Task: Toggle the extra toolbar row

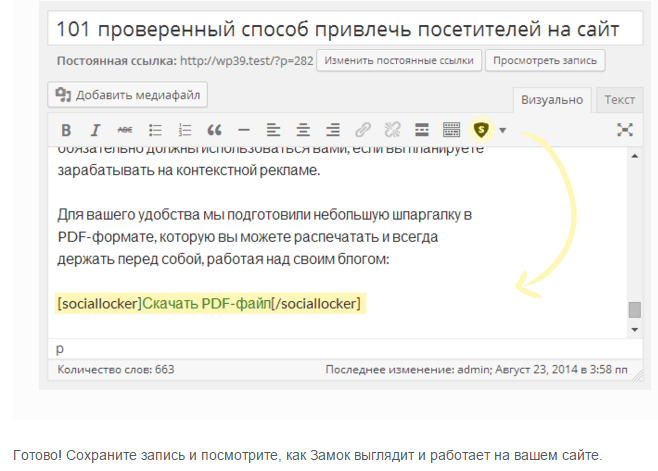Action: (451, 130)
